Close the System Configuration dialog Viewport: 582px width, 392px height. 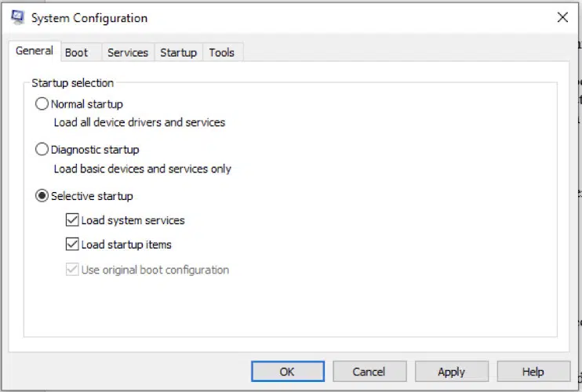[x=562, y=17]
